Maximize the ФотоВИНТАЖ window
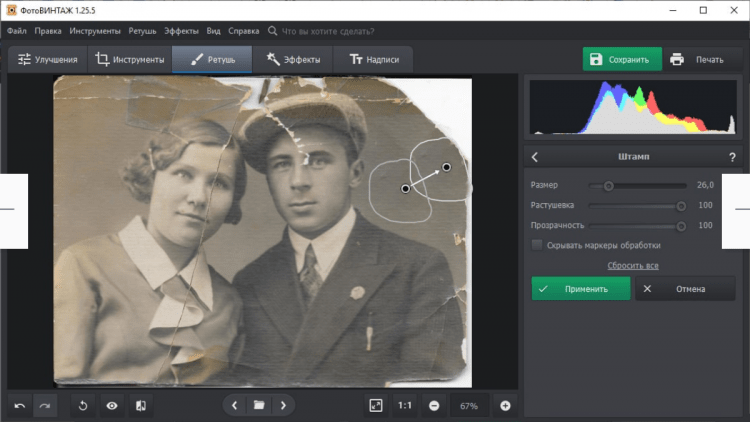Viewport: 750px width, 422px height. pos(703,10)
